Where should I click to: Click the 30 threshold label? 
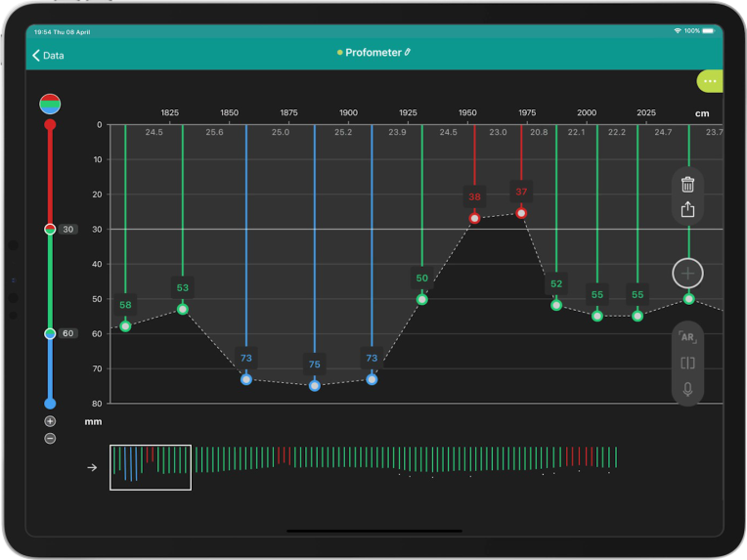pyautogui.click(x=68, y=229)
